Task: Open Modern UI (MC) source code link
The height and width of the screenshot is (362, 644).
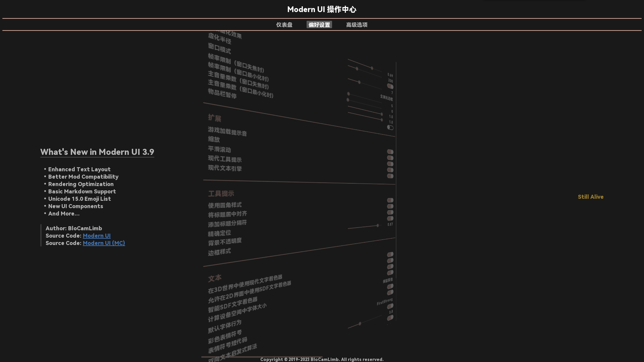Action: click(104, 243)
